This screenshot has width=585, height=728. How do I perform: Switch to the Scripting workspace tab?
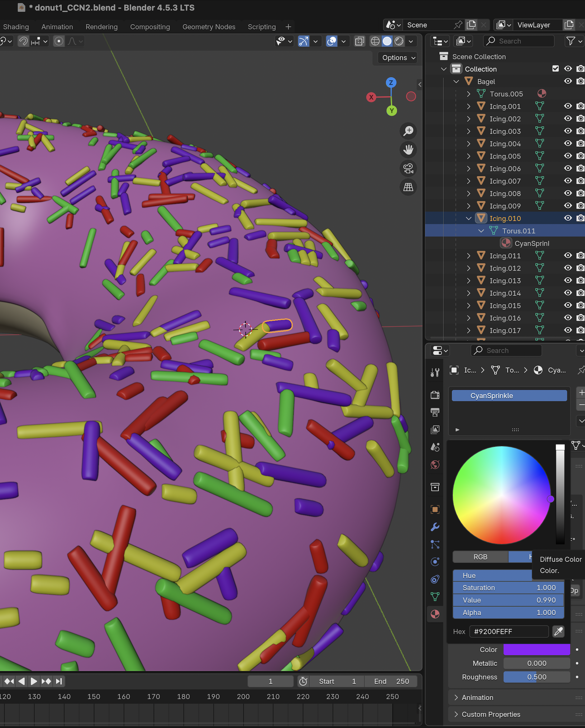[x=262, y=27]
